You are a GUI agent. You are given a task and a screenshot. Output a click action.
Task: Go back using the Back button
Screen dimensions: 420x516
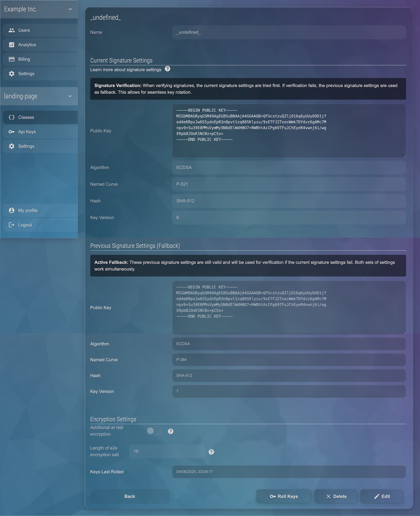coord(129,496)
